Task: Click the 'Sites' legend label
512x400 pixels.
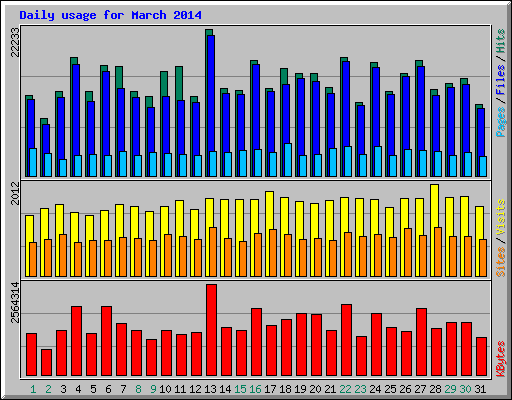Action: click(x=500, y=262)
